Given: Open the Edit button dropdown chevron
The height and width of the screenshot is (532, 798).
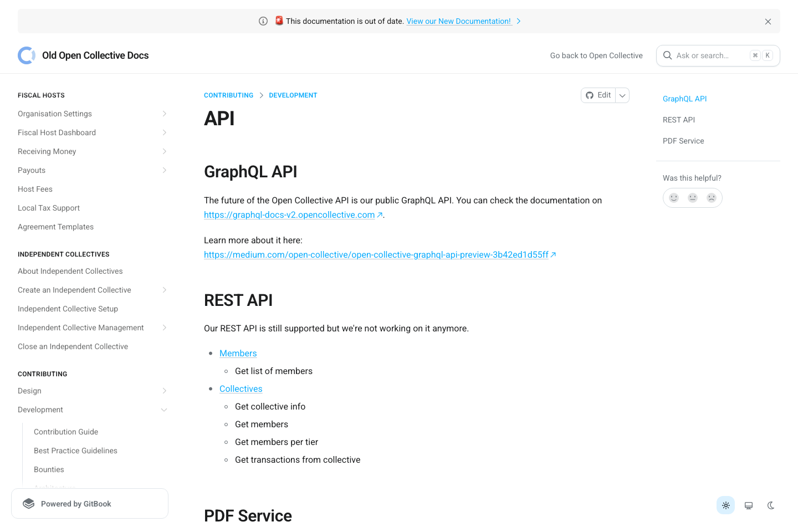Looking at the screenshot, I should (x=622, y=95).
